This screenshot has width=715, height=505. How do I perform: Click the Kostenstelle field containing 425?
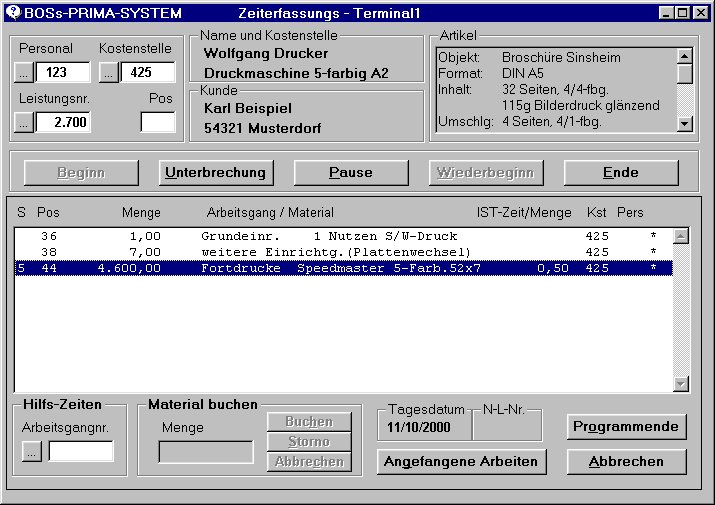(x=148, y=73)
